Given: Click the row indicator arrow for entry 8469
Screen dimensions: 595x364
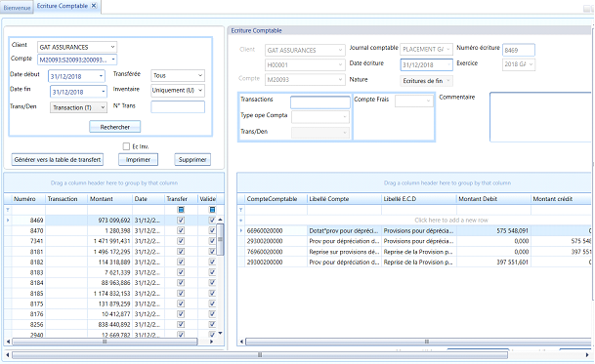Looking at the screenshot, I should point(8,220).
